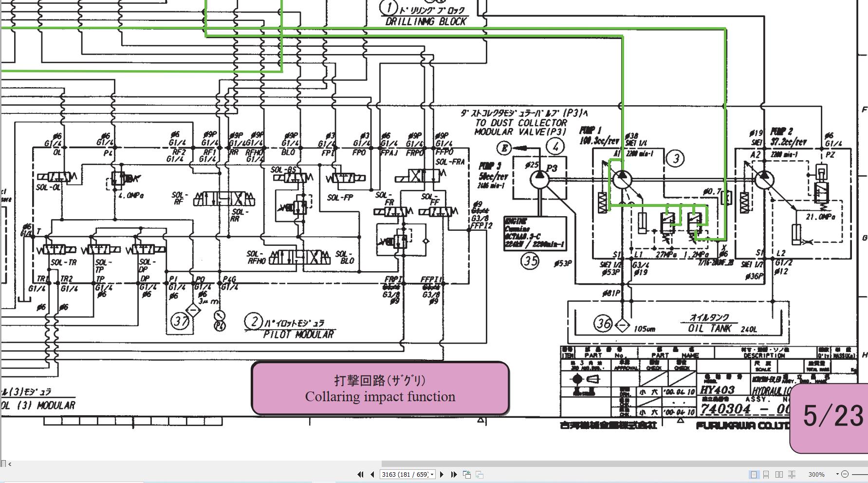Viewport: 868px width, 483px height.
Task: Select single page view layout
Action: (x=754, y=474)
